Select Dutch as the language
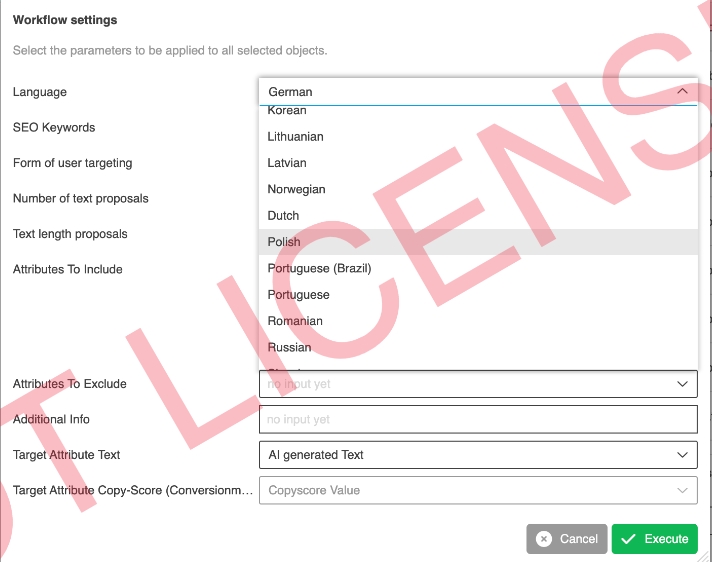The width and height of the screenshot is (712, 562). point(283,215)
